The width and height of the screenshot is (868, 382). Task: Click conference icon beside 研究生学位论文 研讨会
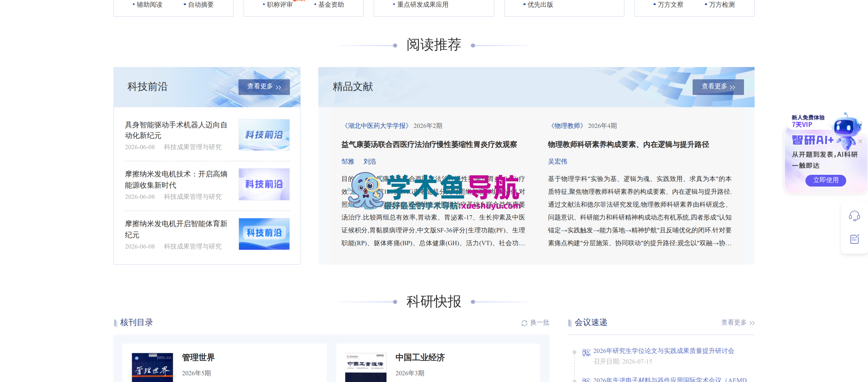click(x=586, y=352)
